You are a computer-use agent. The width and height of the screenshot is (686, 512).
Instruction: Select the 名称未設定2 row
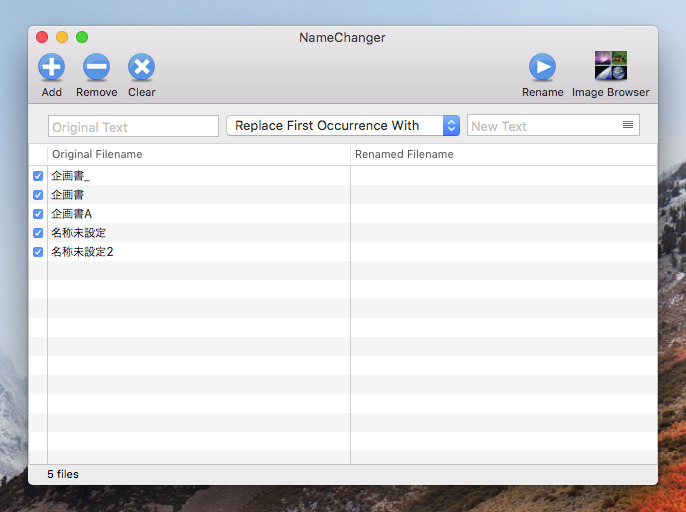click(x=343, y=252)
